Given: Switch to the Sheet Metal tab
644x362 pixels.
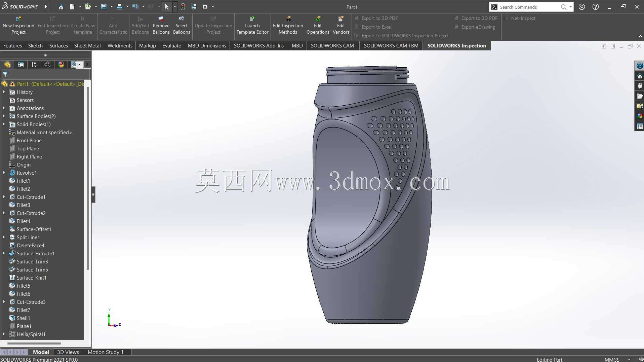Looking at the screenshot, I should (x=87, y=46).
